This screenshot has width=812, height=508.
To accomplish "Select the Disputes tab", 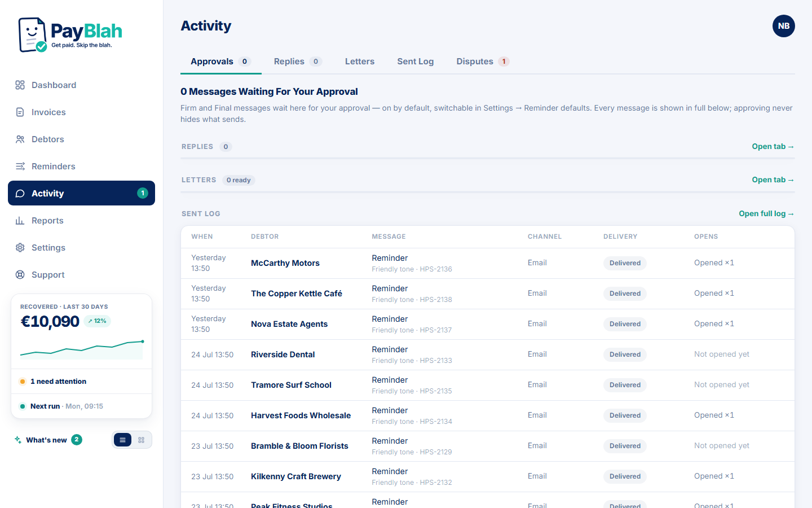I will (x=483, y=62).
